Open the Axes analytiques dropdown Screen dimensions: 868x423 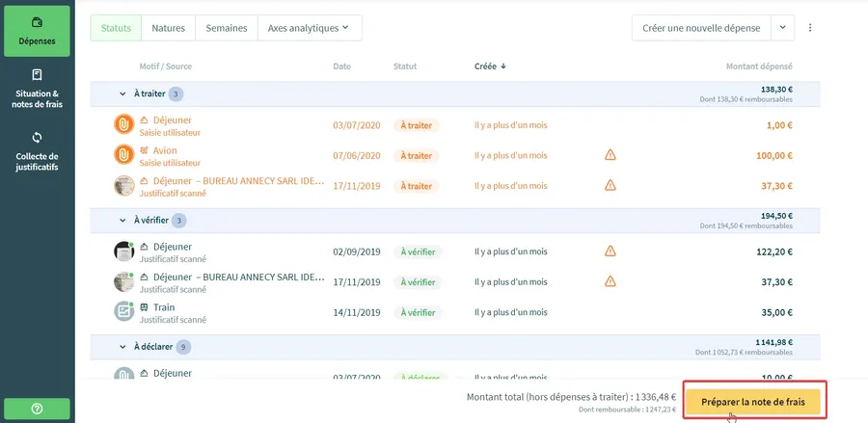coord(309,28)
